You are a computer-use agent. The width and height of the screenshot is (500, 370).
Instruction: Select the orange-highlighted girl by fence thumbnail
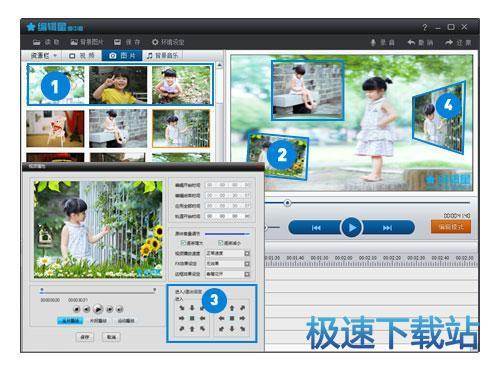click(181, 129)
